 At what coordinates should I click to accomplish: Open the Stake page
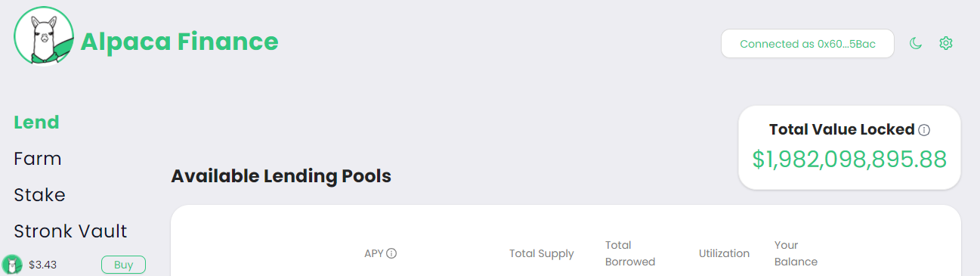(39, 195)
